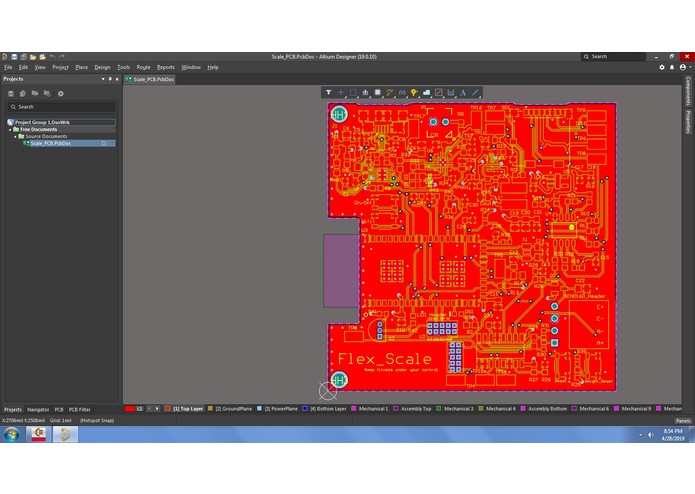Click the Place Keepout region icon
Screen dimensions: 695x494
coord(439,93)
